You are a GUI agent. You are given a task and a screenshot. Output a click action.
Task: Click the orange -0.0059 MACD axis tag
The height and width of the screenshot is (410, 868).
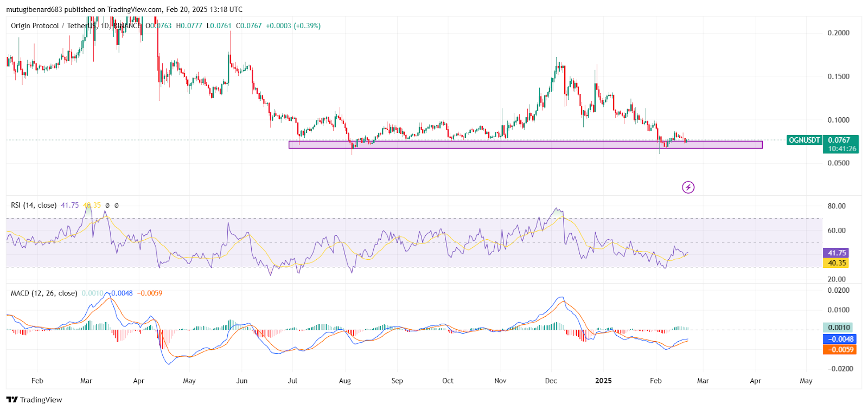(840, 350)
